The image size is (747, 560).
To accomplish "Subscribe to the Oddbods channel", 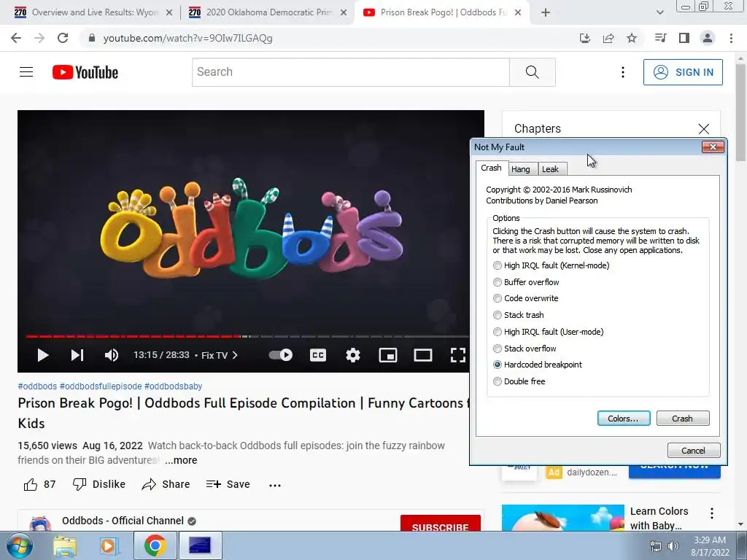I will tap(440, 524).
